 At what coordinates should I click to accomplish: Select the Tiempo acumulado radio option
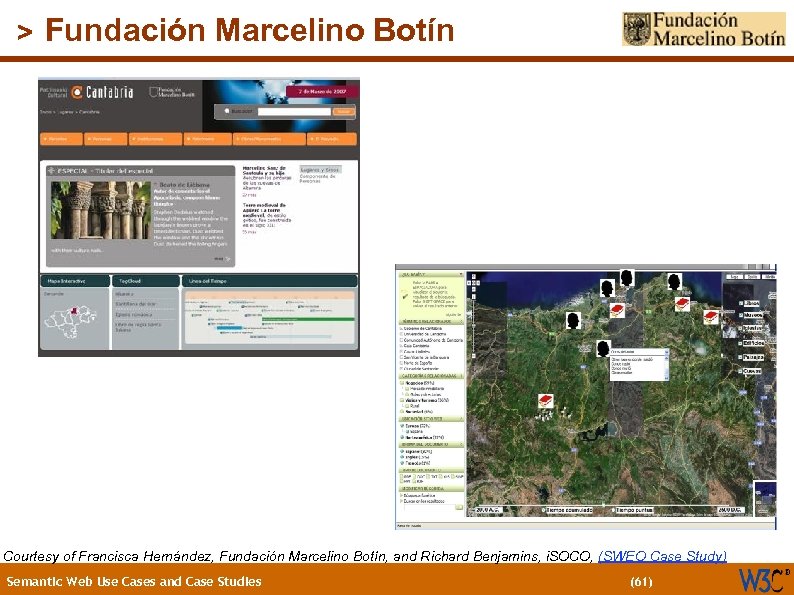click(543, 510)
